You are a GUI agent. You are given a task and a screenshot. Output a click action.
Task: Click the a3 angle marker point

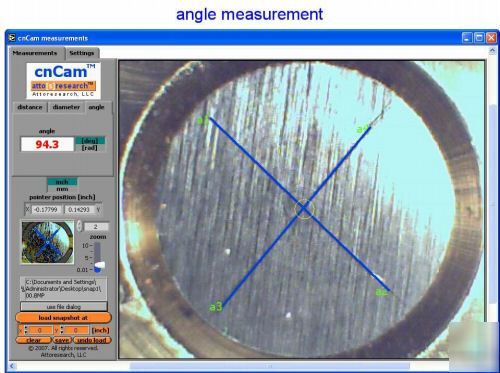coord(216,306)
